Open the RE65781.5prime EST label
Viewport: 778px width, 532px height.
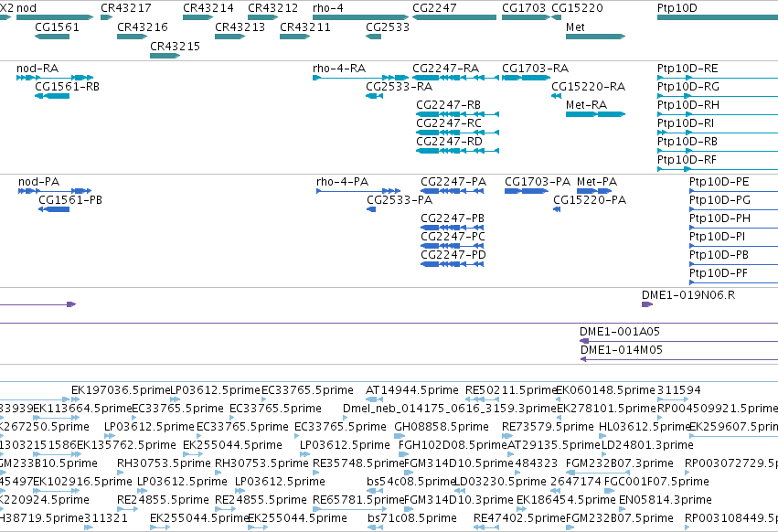click(x=358, y=500)
